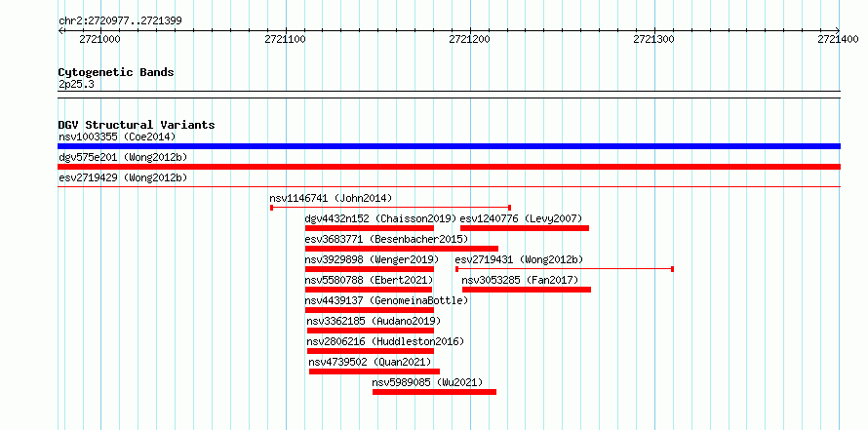
Task: Select the red bar under nsv2806216
Action: [x=371, y=351]
